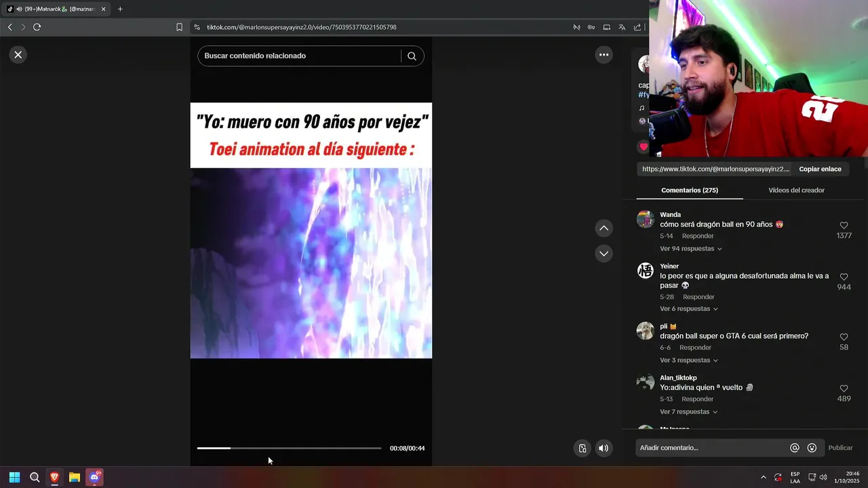Switch to Vídeos del creador tab
Viewport: 868px width, 488px height.
[796, 190]
